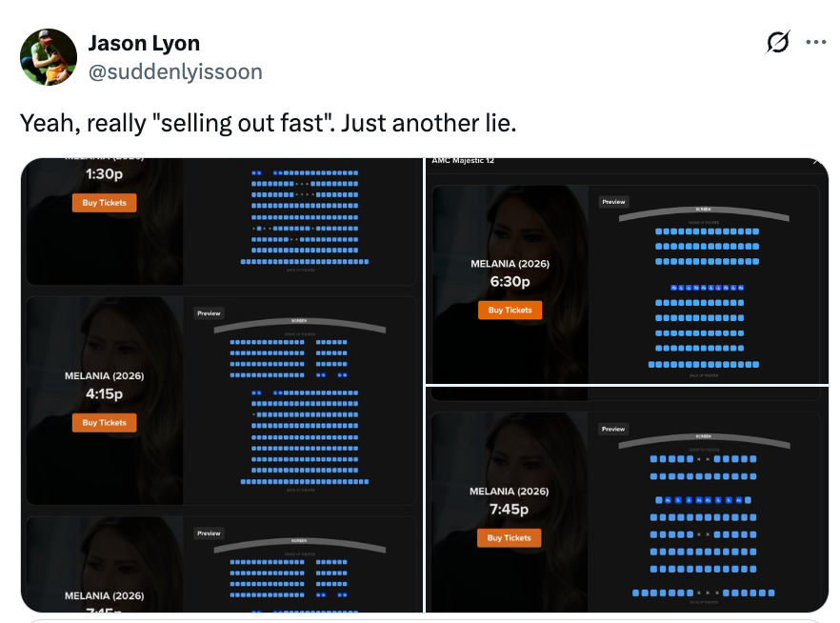This screenshot has height=623, width=840.
Task: Open the 6:30p showtime Preview view
Action: (613, 201)
